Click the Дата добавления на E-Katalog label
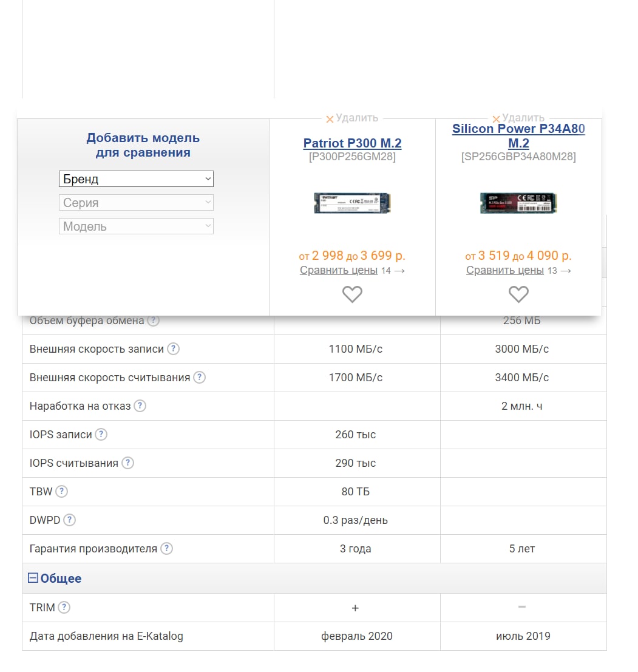The width and height of the screenshot is (638, 672). click(106, 636)
